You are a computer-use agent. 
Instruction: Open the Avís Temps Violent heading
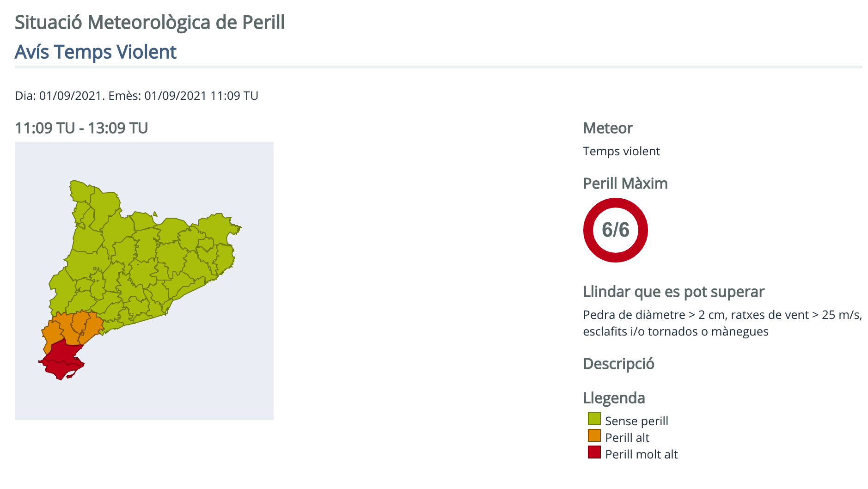(95, 52)
